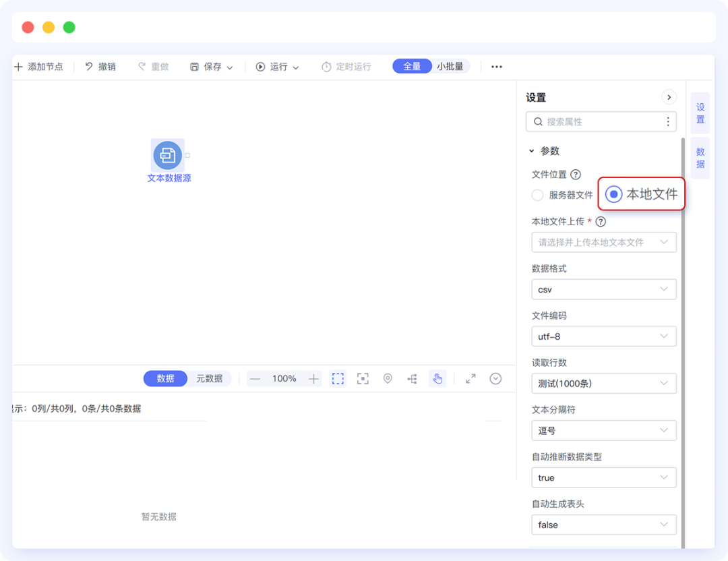Click 添加节点 to add a new node

[38, 66]
